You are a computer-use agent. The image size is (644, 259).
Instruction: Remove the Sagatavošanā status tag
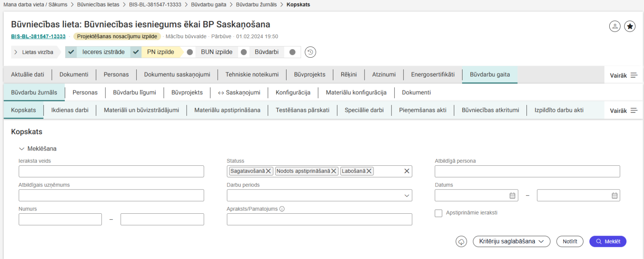269,171
